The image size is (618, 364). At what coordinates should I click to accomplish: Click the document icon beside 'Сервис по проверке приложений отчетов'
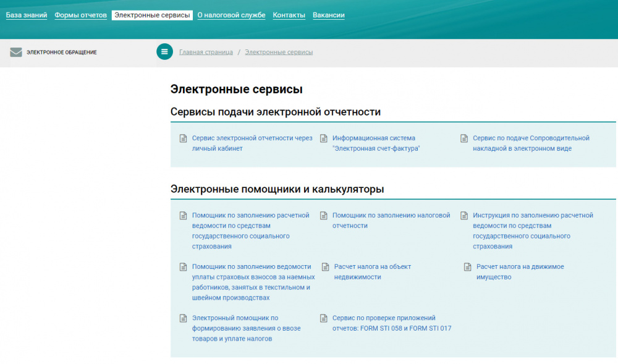pos(323,318)
